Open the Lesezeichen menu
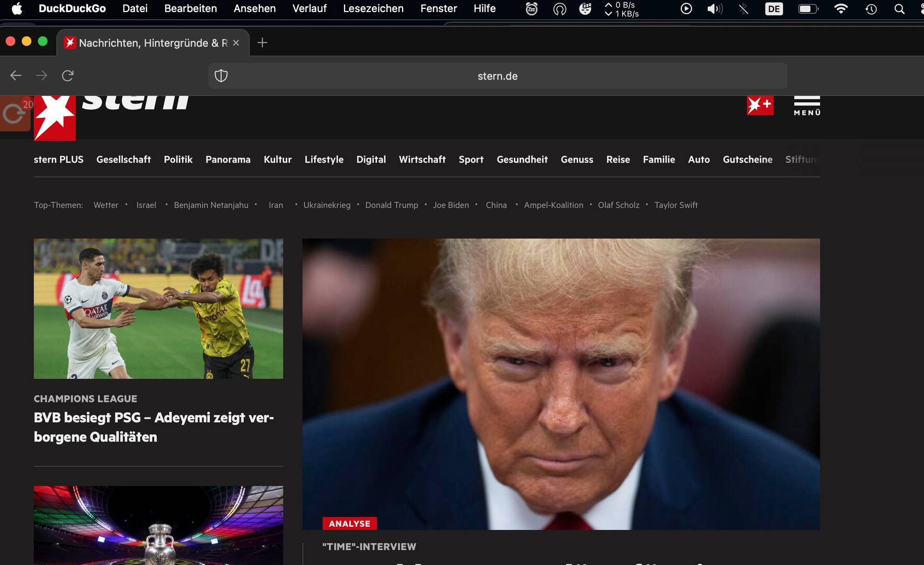 point(373,8)
